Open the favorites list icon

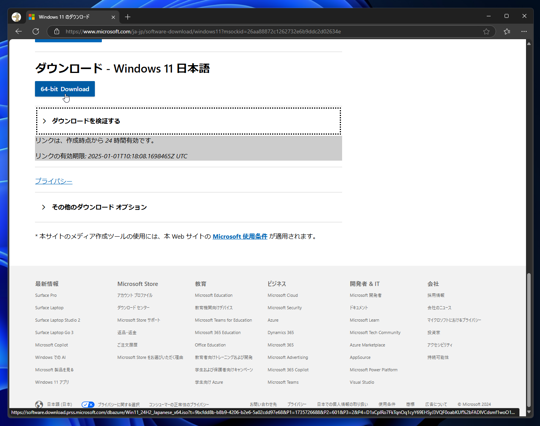507,31
